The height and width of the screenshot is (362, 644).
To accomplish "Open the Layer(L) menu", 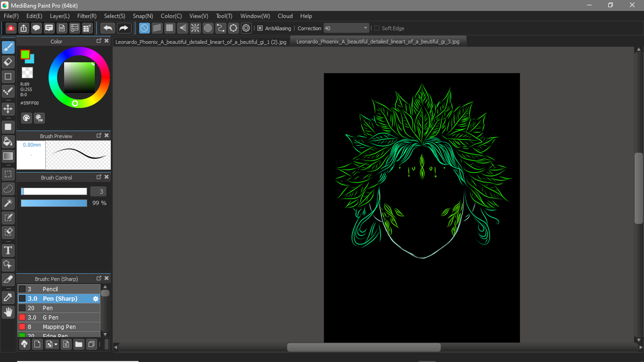I will pyautogui.click(x=60, y=16).
